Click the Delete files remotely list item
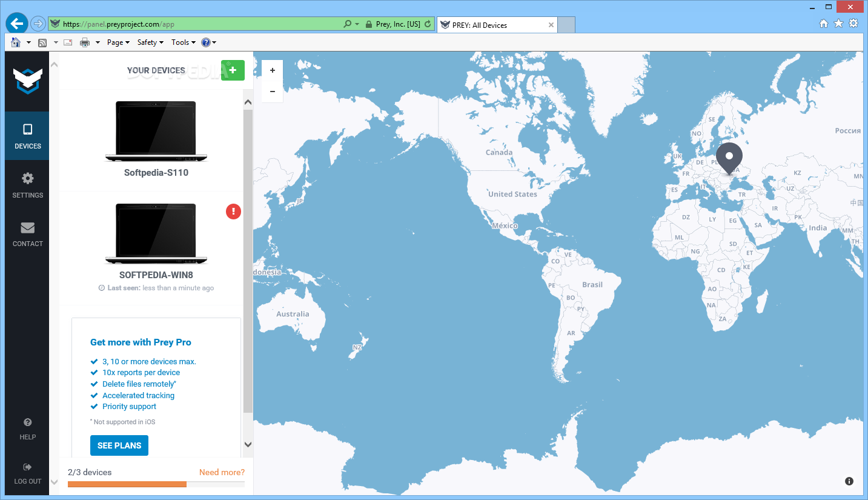 pos(139,384)
